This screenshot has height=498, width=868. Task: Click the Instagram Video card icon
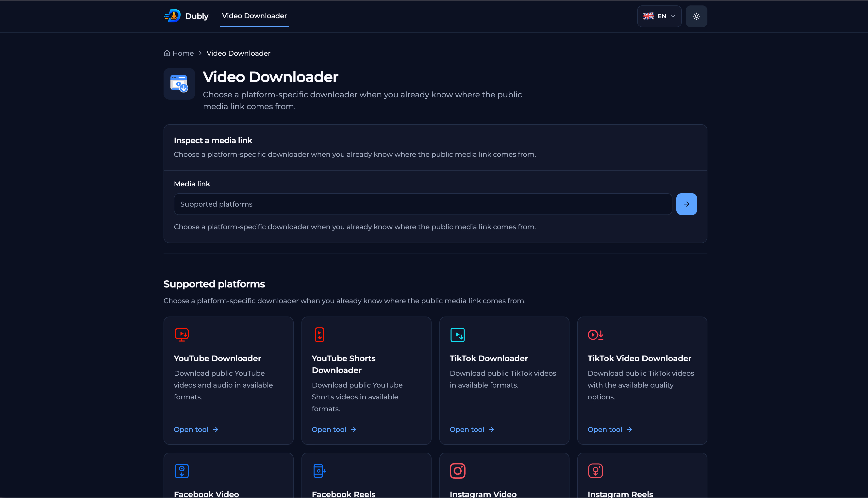pyautogui.click(x=457, y=471)
